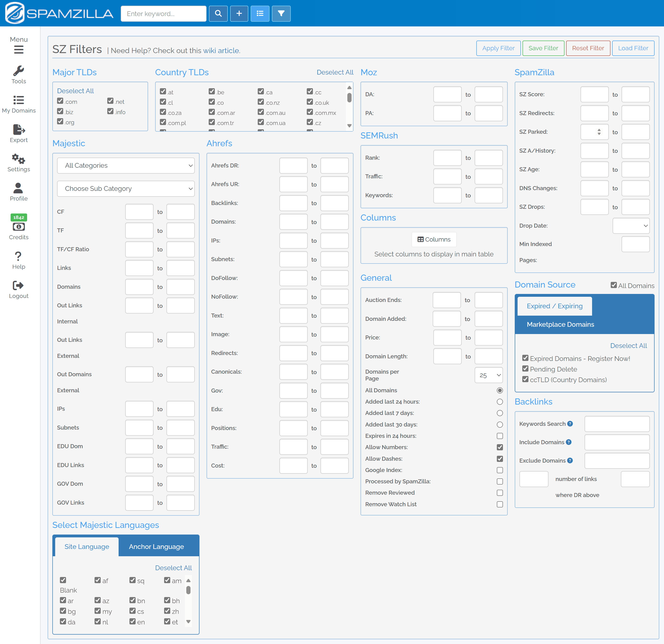664x644 pixels.
Task: Enable Expires in 24 hours checkbox
Action: tap(500, 436)
